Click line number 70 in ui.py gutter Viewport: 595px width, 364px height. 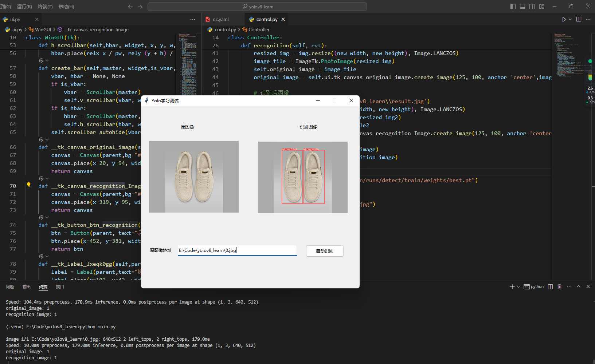coord(13,186)
